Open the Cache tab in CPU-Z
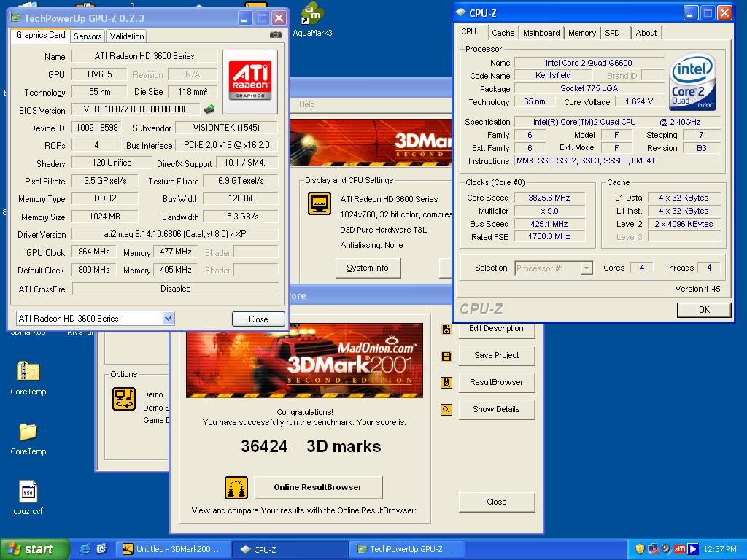Screen dimensions: 747x560 coord(503,33)
